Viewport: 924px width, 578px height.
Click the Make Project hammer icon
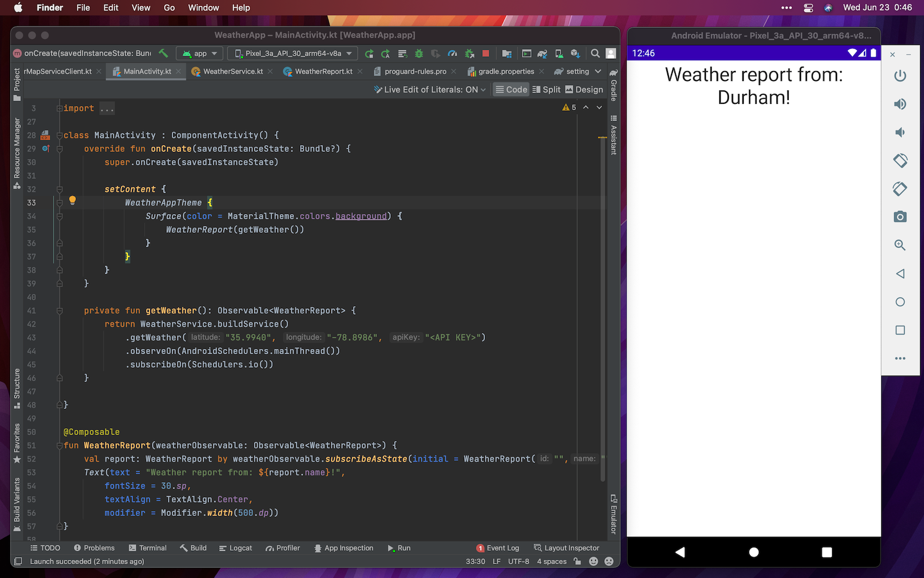164,53
